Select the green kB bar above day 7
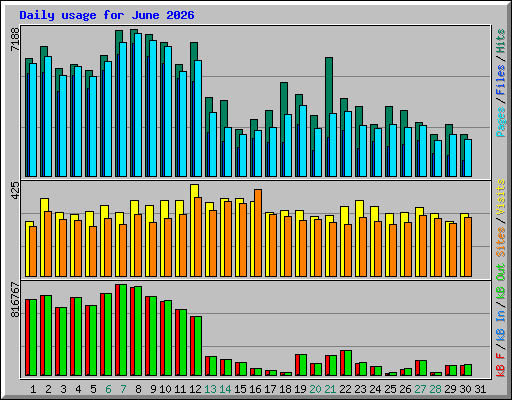The height and width of the screenshot is (400, 512). [x=123, y=330]
